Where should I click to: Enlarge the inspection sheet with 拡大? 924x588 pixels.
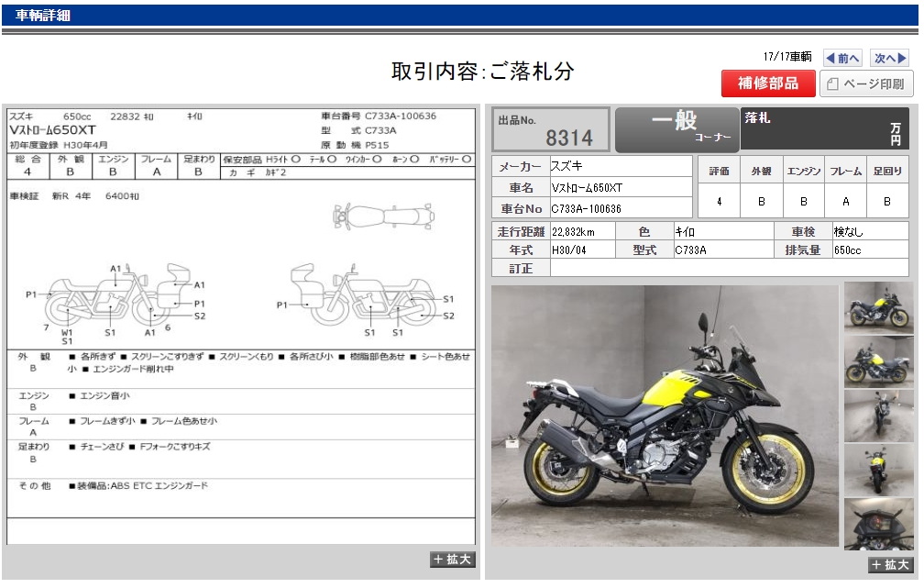click(451, 560)
